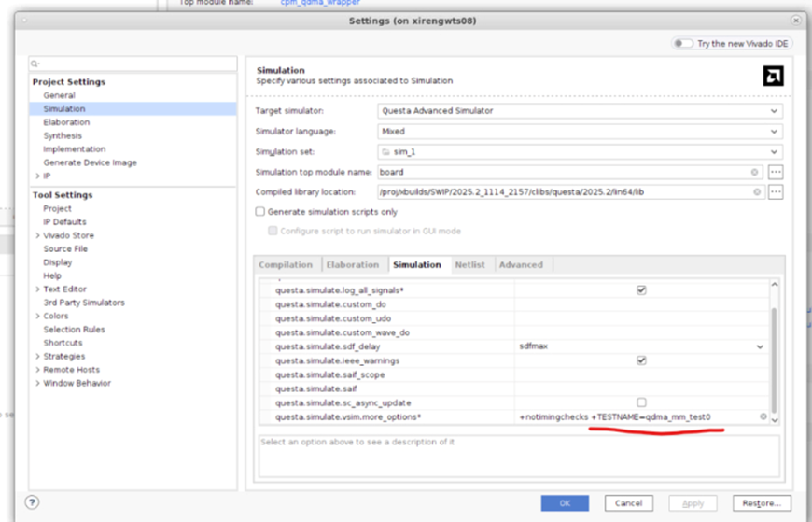Clear compiled library location field

coord(757,191)
